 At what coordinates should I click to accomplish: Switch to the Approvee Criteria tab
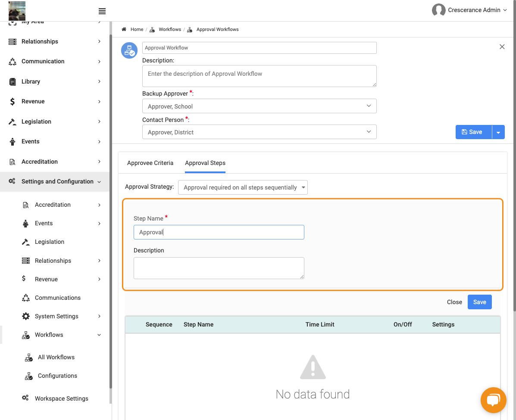(150, 163)
